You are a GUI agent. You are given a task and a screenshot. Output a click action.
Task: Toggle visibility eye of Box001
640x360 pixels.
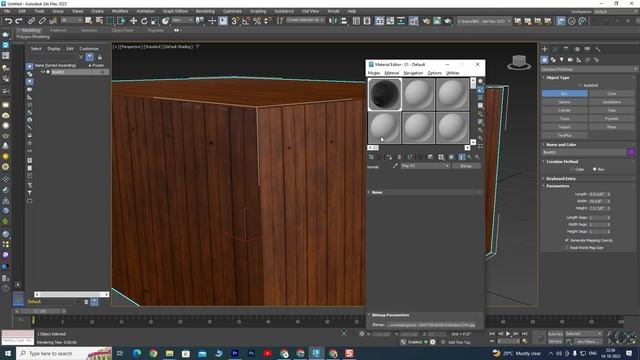coord(42,72)
